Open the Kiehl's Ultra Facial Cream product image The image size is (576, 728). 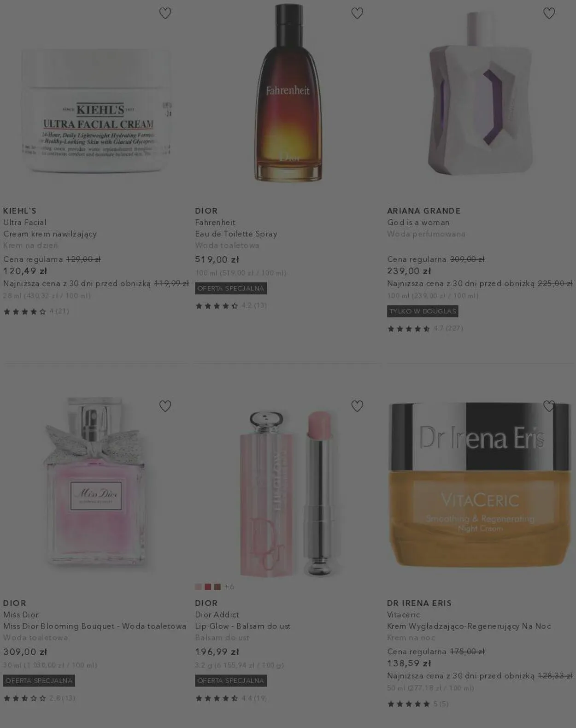[96, 111]
